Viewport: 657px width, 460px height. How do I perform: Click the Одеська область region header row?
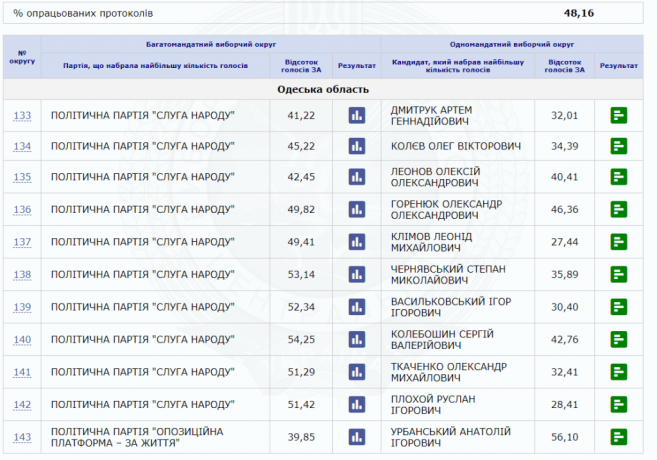323,89
